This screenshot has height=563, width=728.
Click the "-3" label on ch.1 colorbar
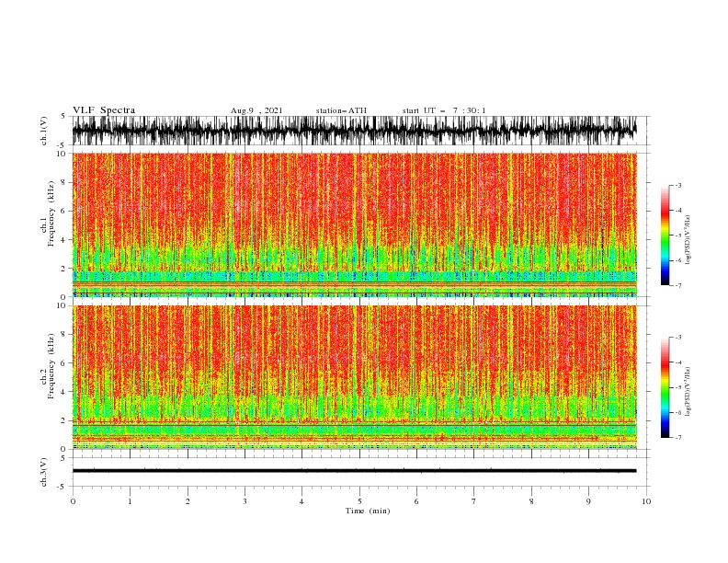[677, 185]
